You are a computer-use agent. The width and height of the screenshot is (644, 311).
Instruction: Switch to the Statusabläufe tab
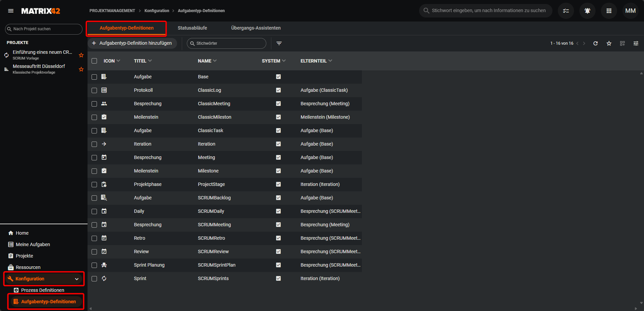click(192, 28)
